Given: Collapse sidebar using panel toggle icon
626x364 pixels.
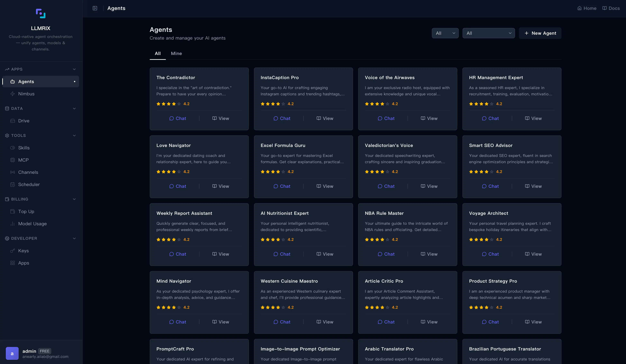Looking at the screenshot, I should (x=95, y=8).
